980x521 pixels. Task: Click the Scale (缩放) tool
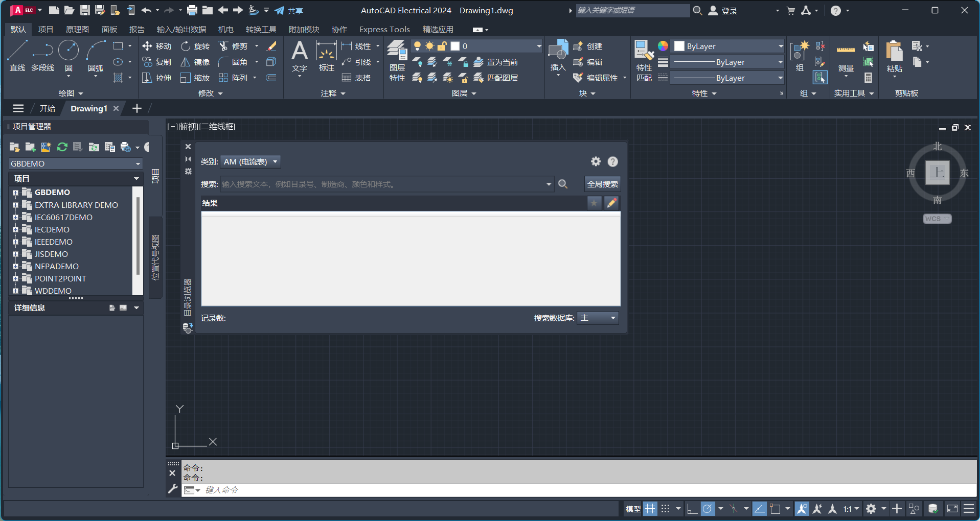(x=195, y=78)
